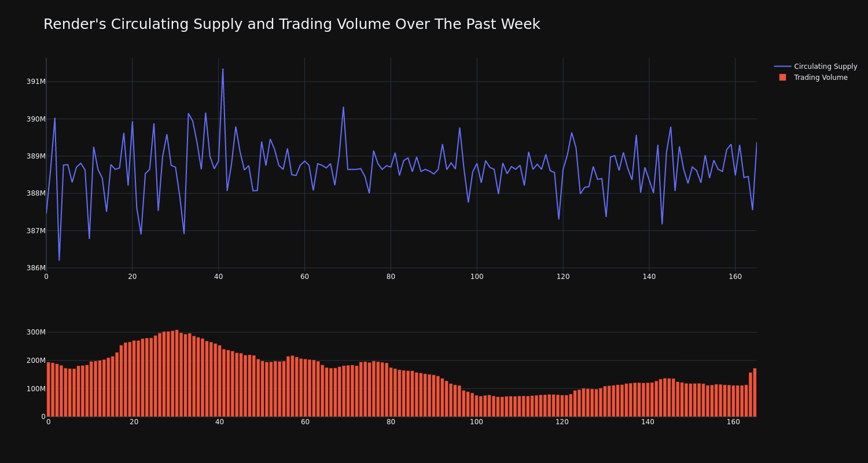Click the 391M y-axis label

pyautogui.click(x=36, y=82)
